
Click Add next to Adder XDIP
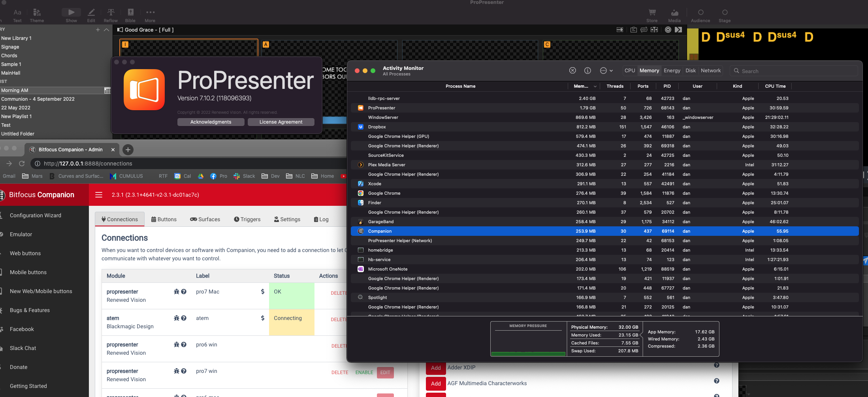(436, 367)
